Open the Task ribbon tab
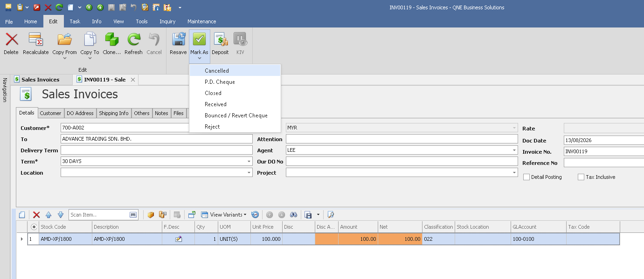This screenshot has height=279, width=644. click(x=75, y=21)
